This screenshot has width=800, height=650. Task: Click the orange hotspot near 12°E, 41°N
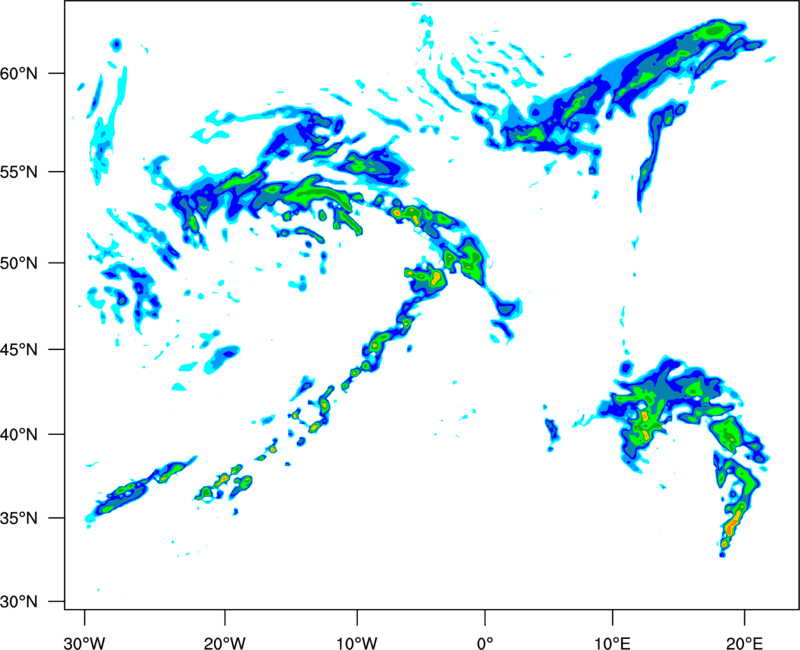pos(645,416)
